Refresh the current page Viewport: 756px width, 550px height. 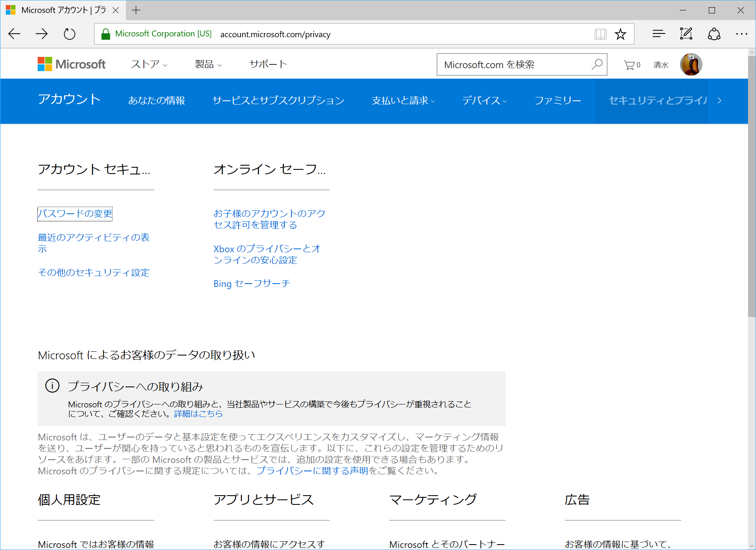(69, 34)
